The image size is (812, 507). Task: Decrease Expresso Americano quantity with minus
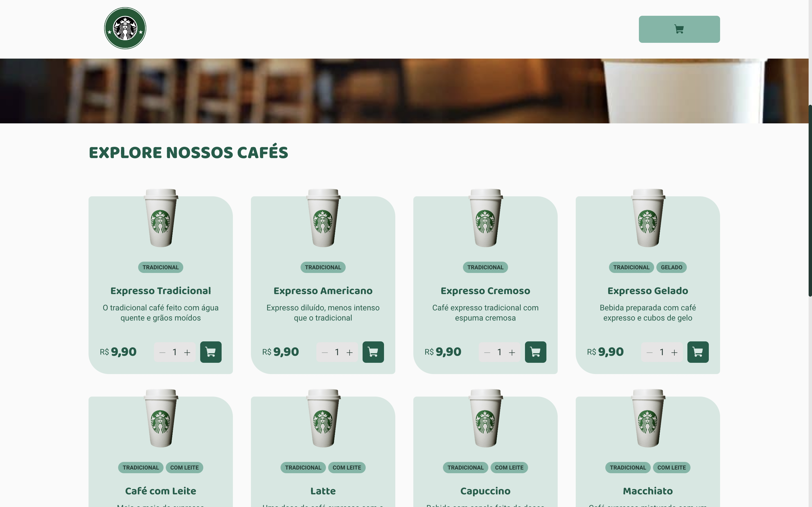(325, 352)
